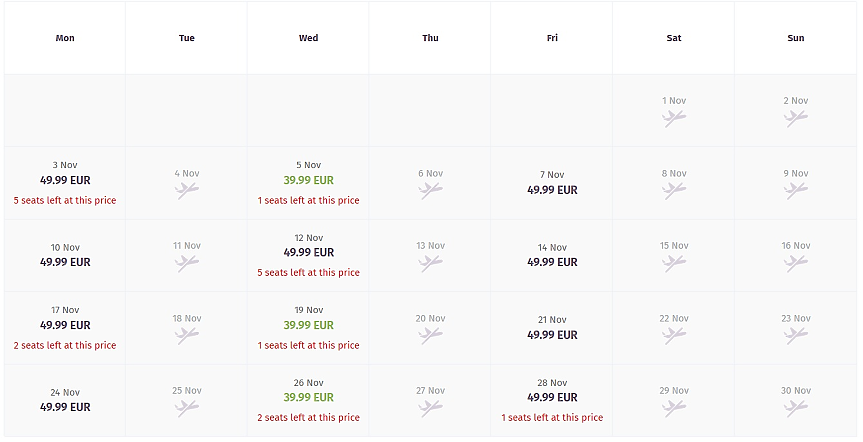
Task: Click the Wed column header
Action: (309, 38)
